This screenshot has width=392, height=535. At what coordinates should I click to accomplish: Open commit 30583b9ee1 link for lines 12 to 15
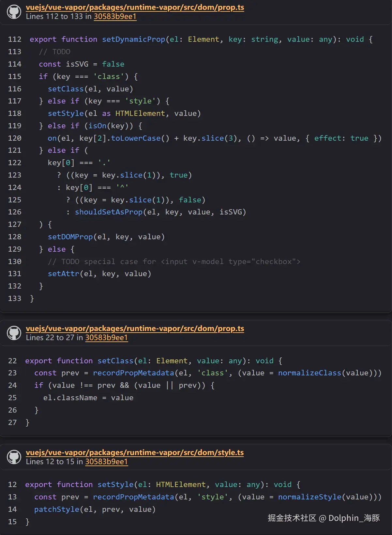[x=106, y=462]
